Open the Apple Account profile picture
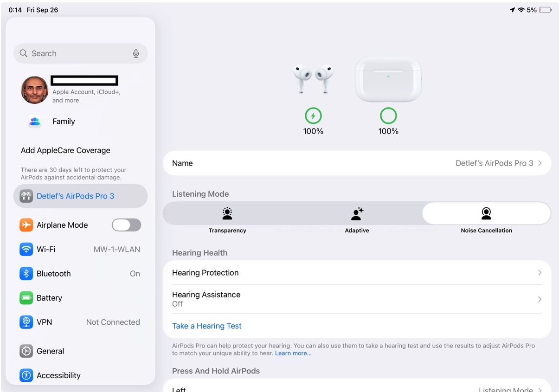 coord(35,90)
